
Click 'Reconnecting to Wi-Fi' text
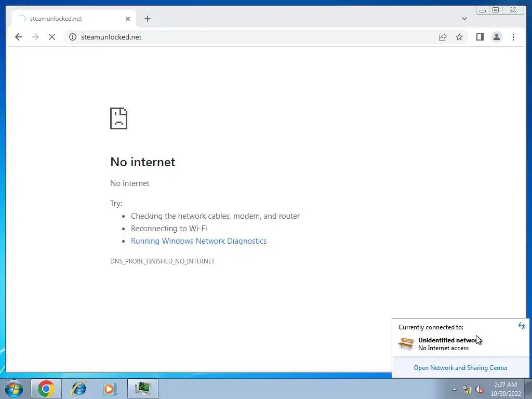169,229
